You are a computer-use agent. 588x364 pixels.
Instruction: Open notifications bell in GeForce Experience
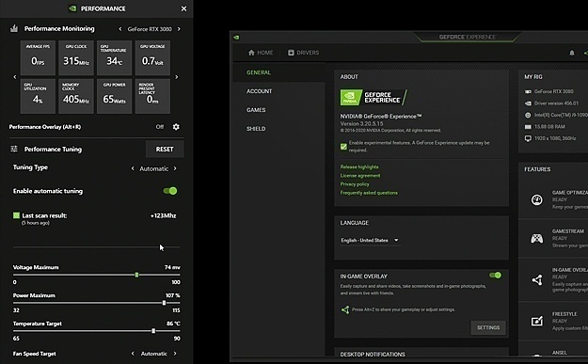point(572,53)
